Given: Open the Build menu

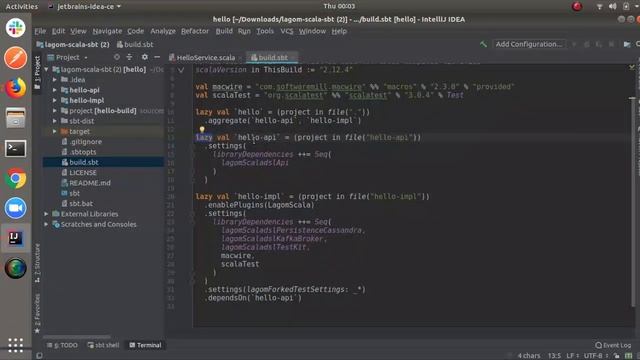Looking at the screenshot, I should [x=224, y=31].
